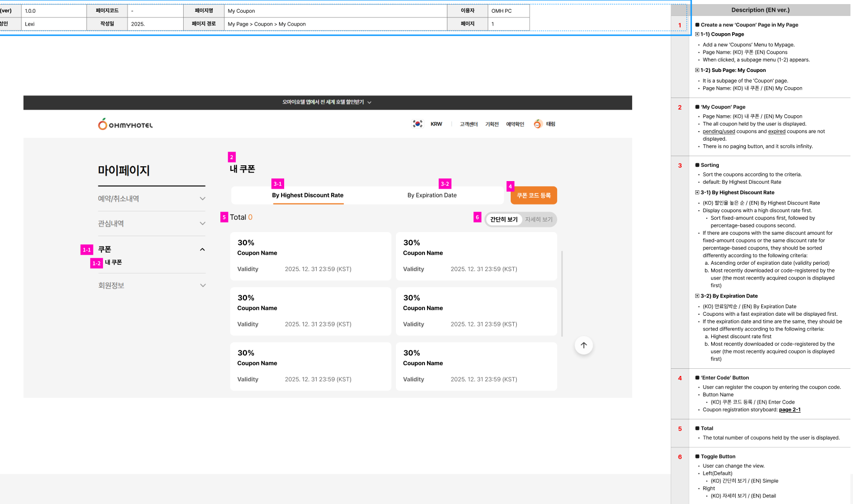Click the 'Sorting' description heading
Viewport: 853px width, 504px height.
pyautogui.click(x=710, y=165)
